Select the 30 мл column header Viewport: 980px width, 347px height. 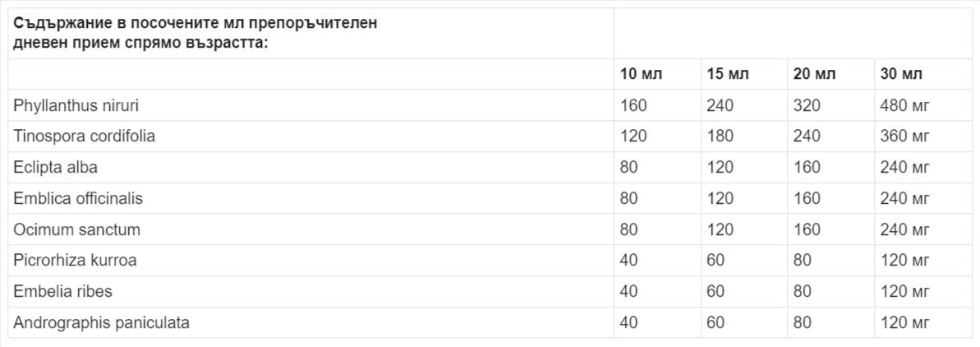tap(901, 74)
